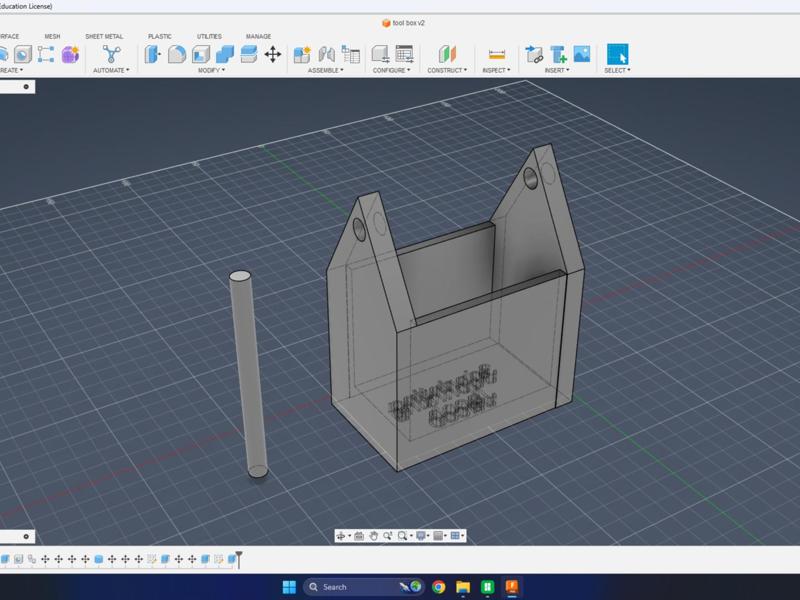Select the Move/Copy arrows tool

point(272,54)
